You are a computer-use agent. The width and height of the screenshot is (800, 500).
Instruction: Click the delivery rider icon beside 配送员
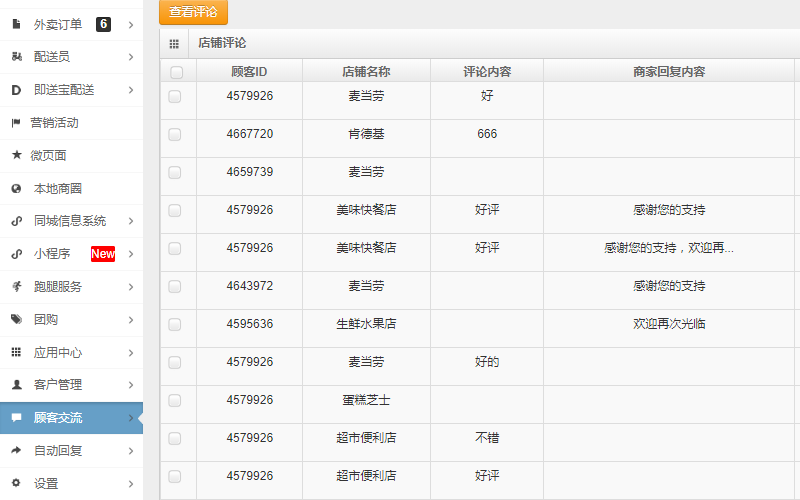[x=16, y=56]
